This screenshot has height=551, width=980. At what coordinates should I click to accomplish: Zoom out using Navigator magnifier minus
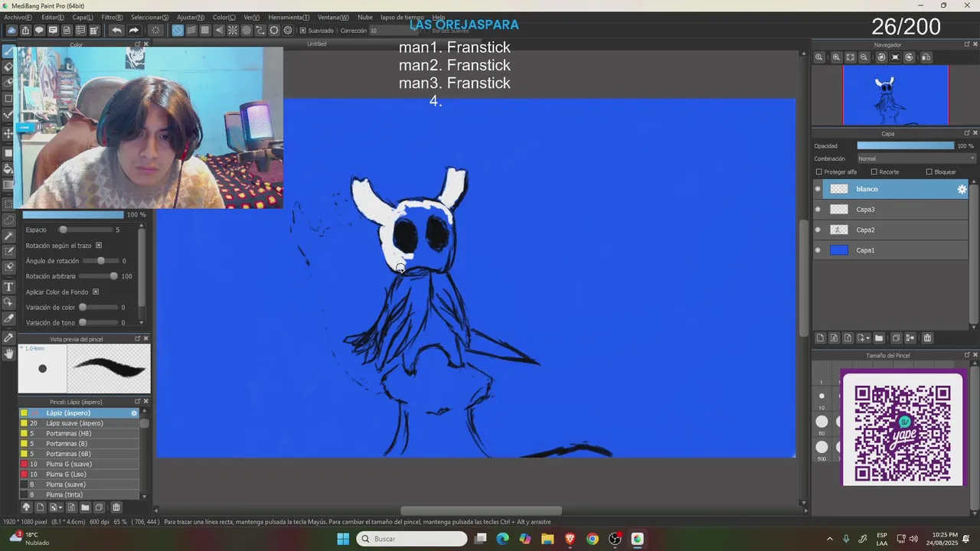(864, 57)
